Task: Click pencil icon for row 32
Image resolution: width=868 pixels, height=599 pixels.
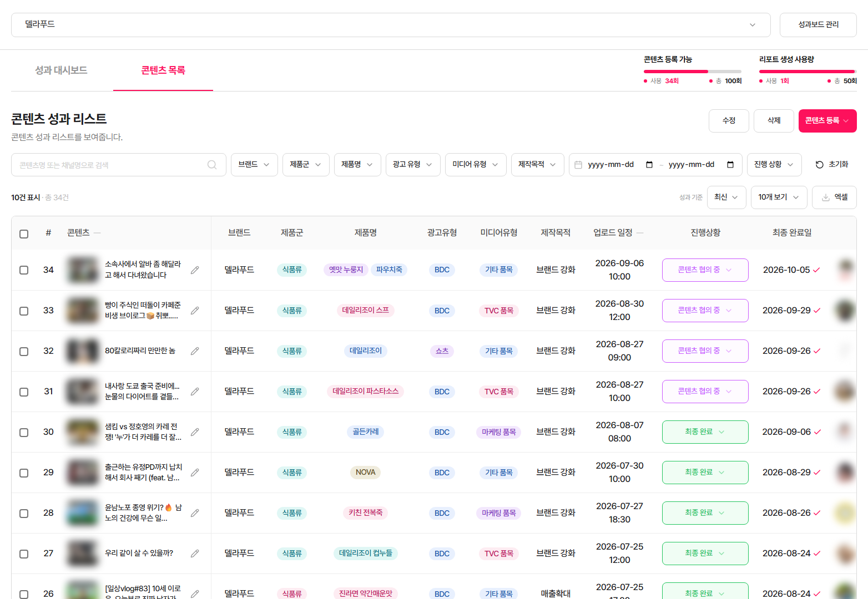Action: point(195,351)
